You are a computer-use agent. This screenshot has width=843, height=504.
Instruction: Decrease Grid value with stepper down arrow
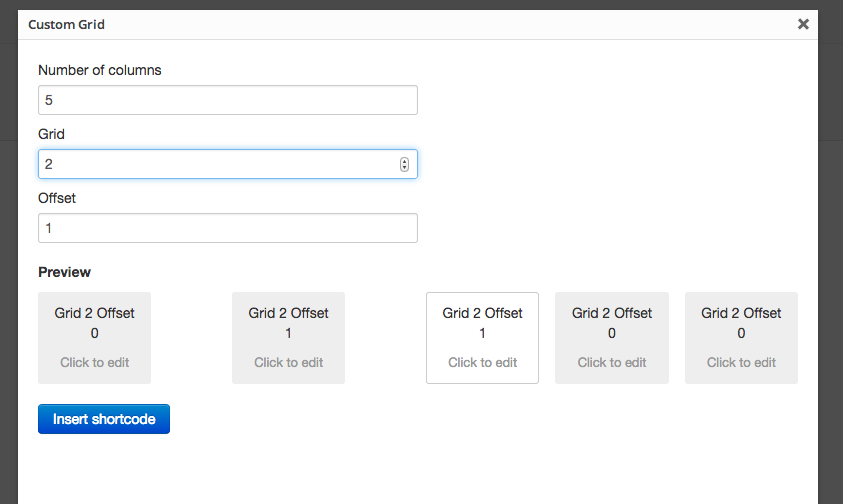point(404,167)
